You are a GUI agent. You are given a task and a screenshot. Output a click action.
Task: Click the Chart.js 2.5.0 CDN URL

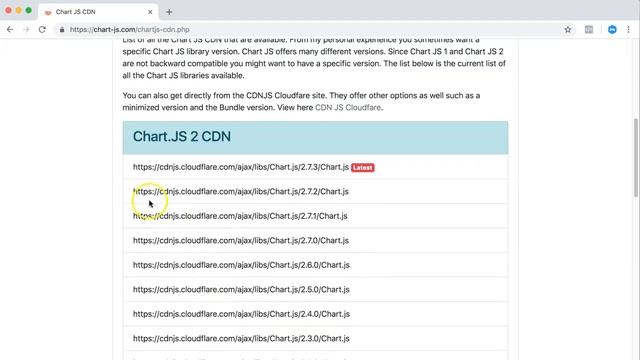click(241, 289)
